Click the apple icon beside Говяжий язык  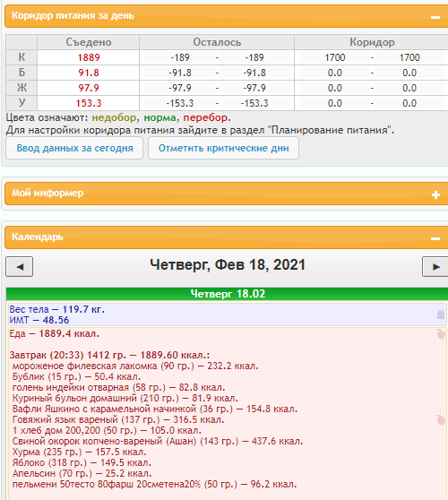point(441,419)
